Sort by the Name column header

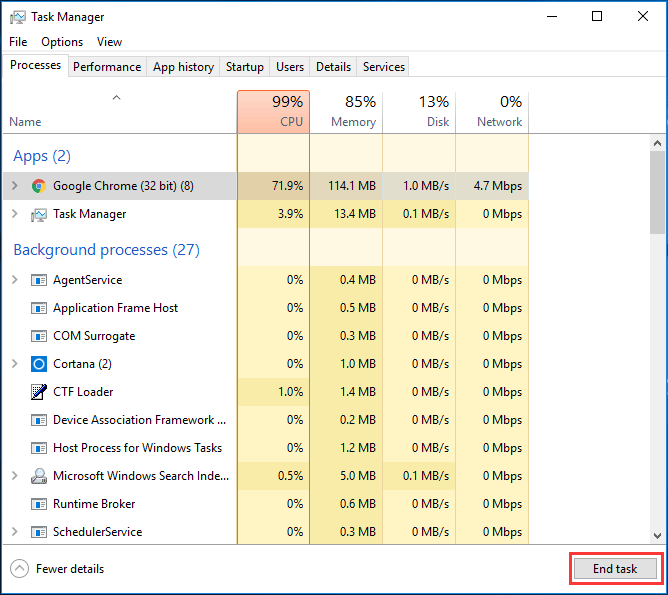119,112
